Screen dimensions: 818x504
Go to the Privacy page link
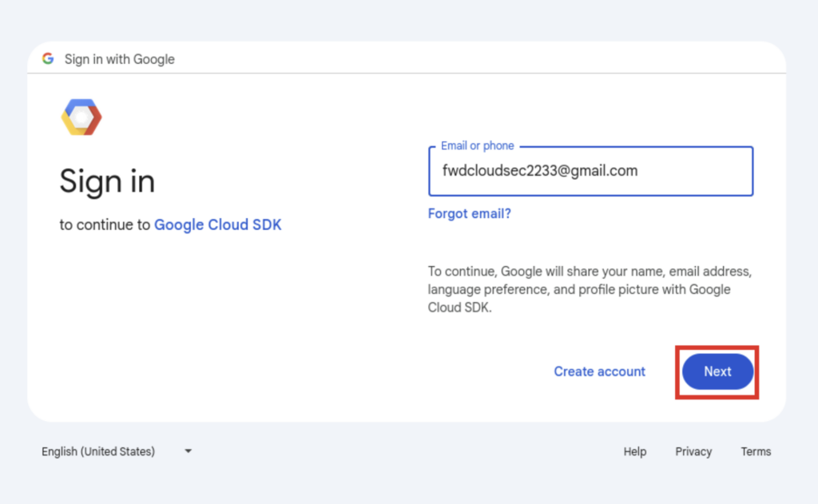click(693, 451)
